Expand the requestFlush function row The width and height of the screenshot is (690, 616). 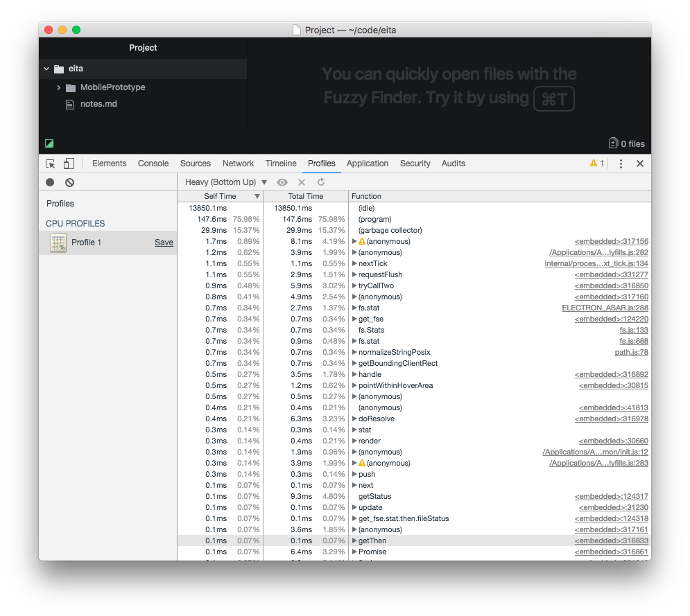(354, 274)
